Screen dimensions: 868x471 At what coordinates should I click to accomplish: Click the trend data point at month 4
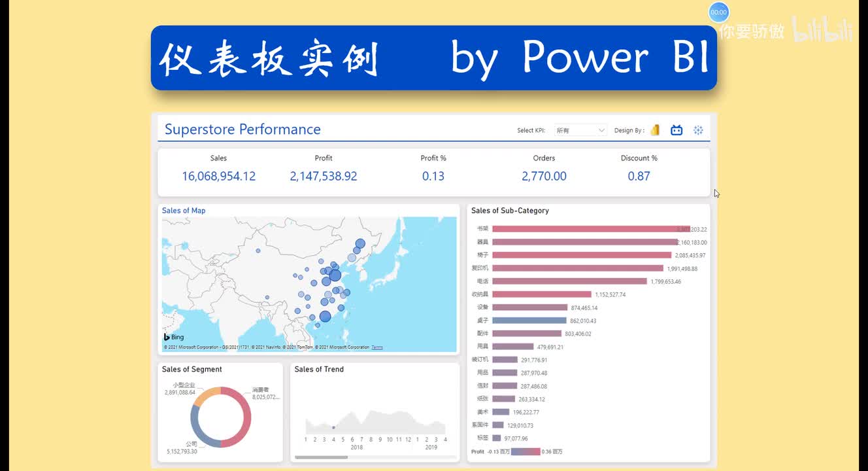[x=333, y=428]
